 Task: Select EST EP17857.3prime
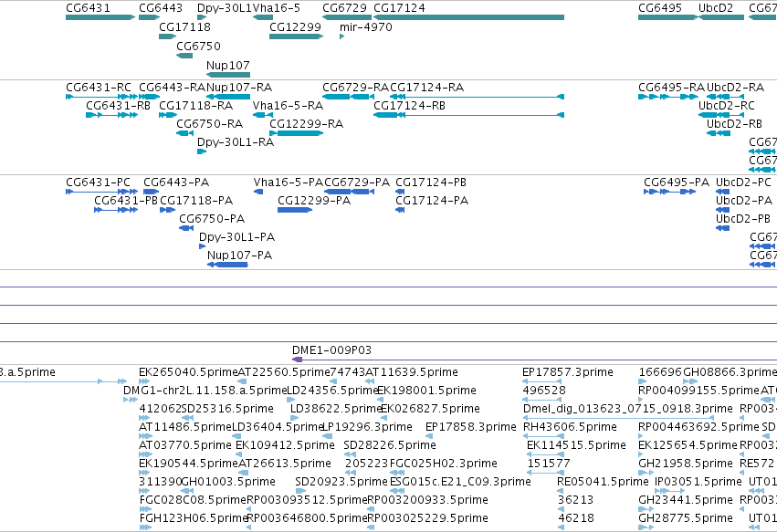(541, 381)
